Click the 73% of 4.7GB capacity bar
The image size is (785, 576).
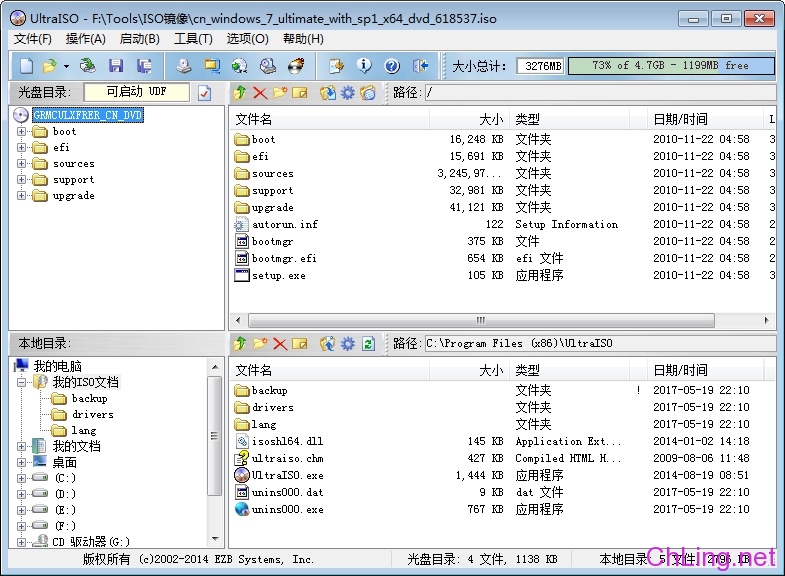[671, 66]
